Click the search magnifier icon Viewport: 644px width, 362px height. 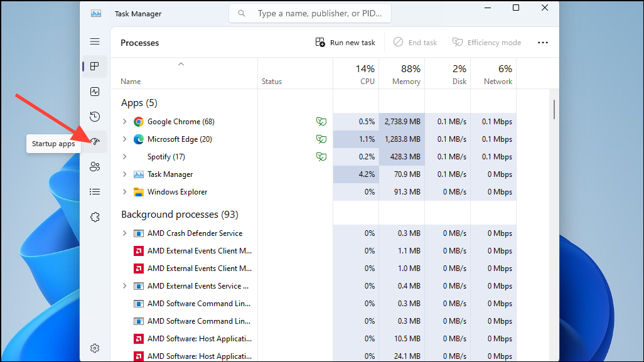[x=242, y=14]
